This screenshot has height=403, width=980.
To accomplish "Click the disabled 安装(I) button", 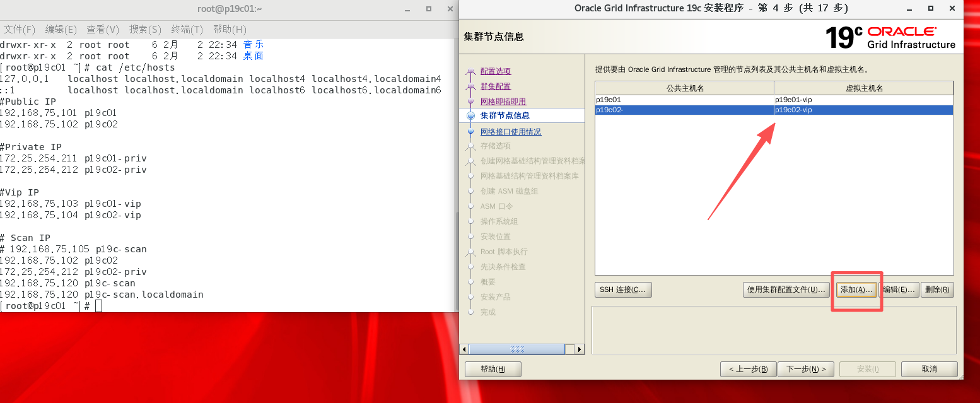I will point(868,369).
